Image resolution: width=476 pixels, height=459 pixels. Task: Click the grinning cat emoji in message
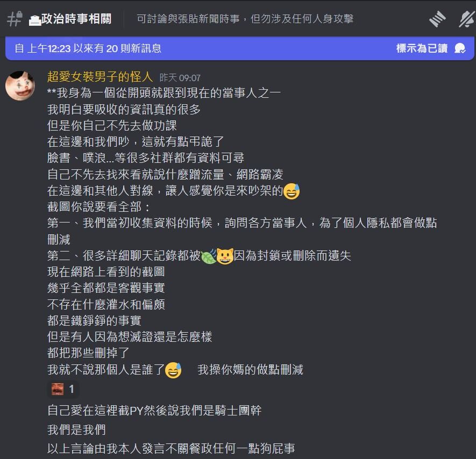pos(225,256)
